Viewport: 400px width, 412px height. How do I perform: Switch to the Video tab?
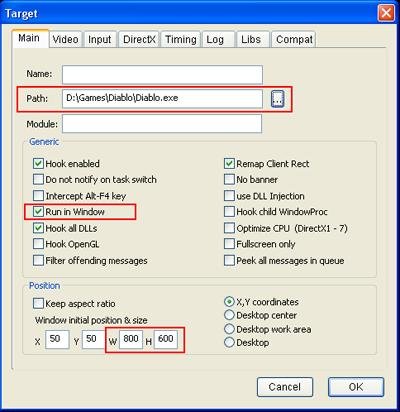click(65, 39)
